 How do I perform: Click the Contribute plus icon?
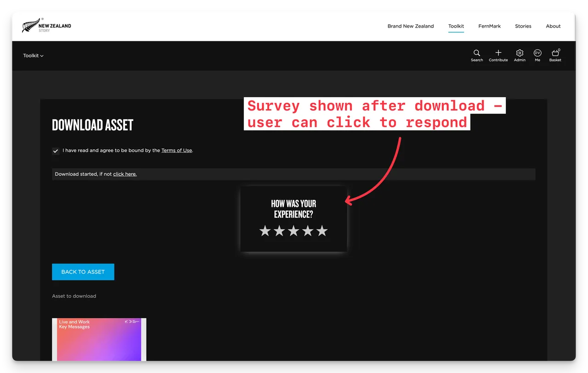(498, 53)
